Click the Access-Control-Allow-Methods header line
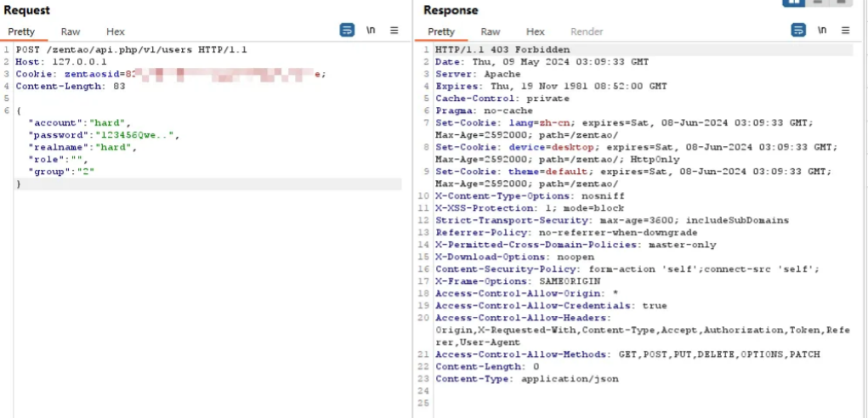The image size is (868, 418). pyautogui.click(x=627, y=354)
